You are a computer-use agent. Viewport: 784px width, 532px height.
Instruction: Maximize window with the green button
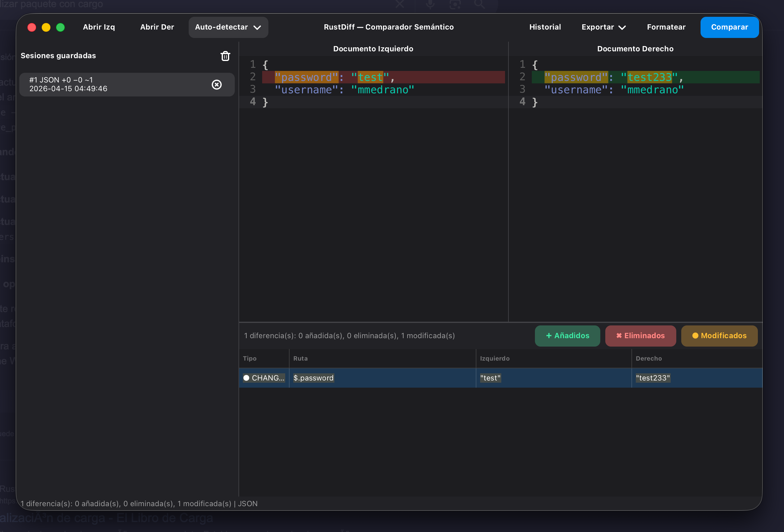click(x=60, y=27)
